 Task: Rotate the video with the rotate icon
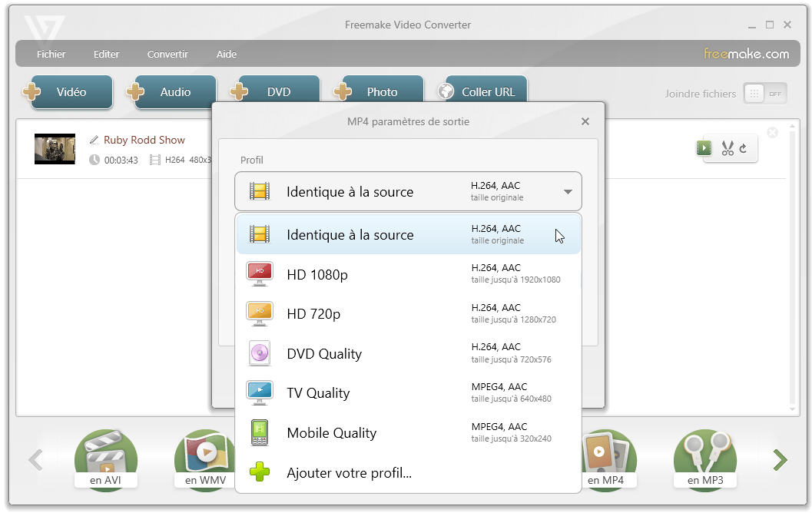(x=743, y=148)
